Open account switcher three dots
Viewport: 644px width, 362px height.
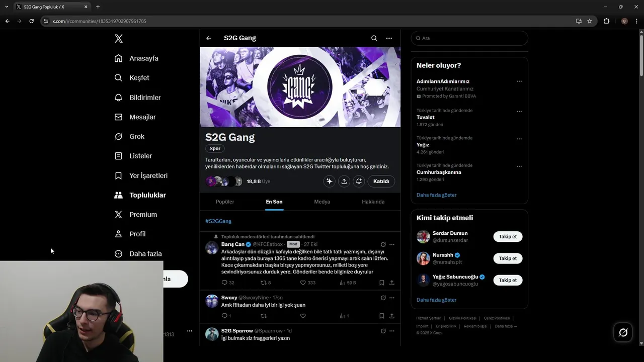pos(190,331)
